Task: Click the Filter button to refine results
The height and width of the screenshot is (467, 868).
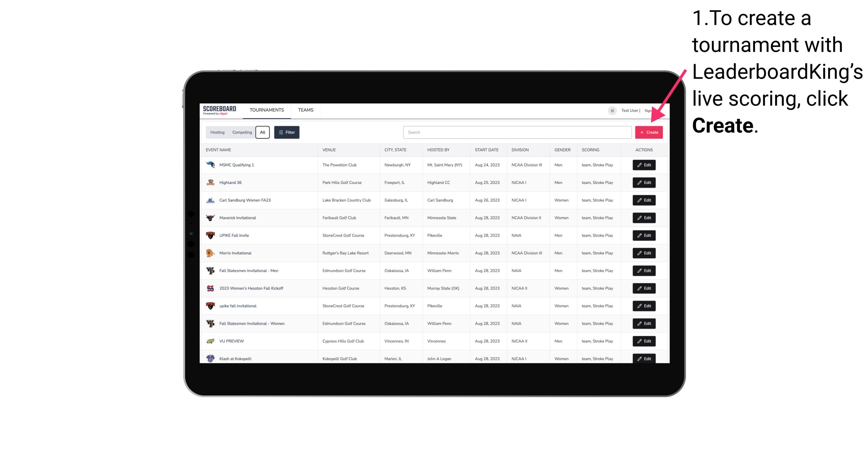Action: point(286,132)
